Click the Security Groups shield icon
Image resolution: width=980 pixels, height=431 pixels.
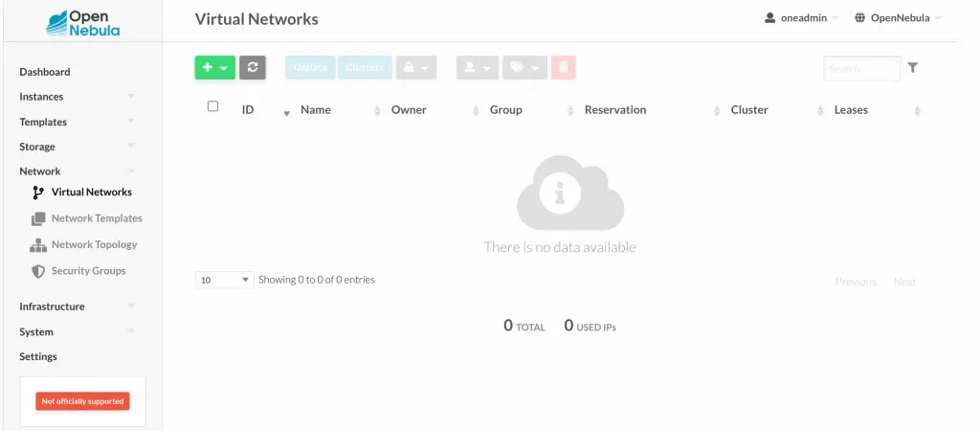(x=38, y=271)
